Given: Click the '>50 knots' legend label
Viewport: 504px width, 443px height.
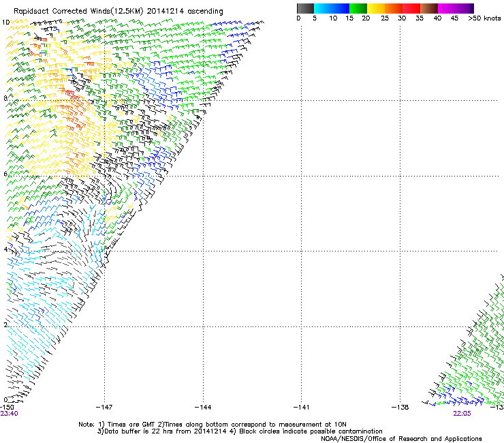Looking at the screenshot, I should click(x=484, y=18).
